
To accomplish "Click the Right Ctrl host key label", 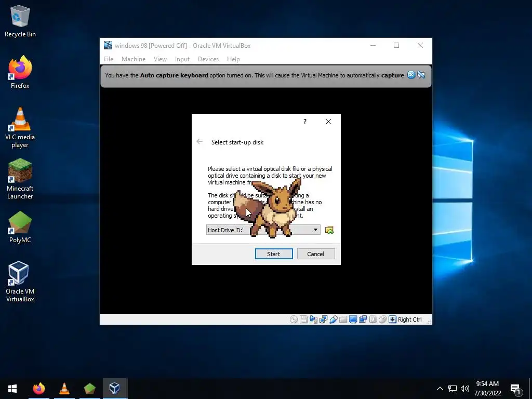I will (409, 320).
